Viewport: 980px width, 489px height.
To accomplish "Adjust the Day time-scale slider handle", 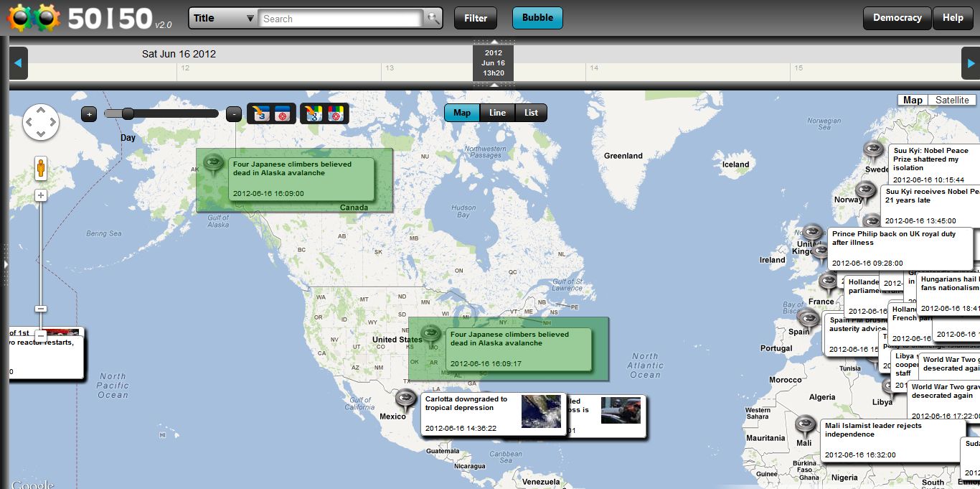I will [128, 113].
